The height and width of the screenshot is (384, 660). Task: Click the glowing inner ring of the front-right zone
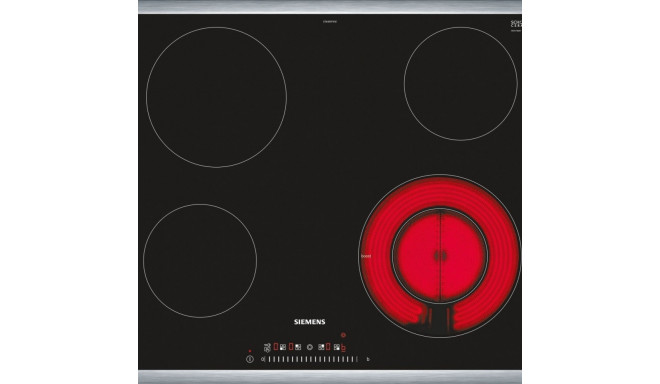440,256
